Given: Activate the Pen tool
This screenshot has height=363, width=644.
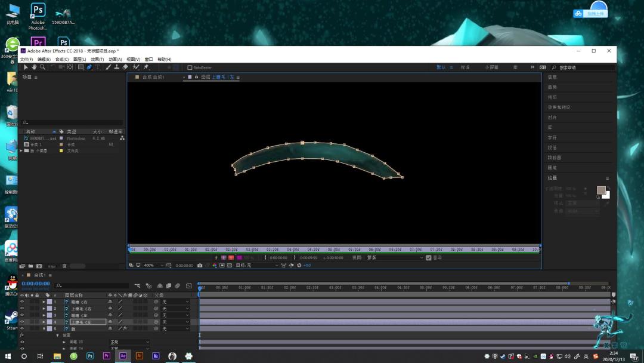Looking at the screenshot, I should 89,67.
